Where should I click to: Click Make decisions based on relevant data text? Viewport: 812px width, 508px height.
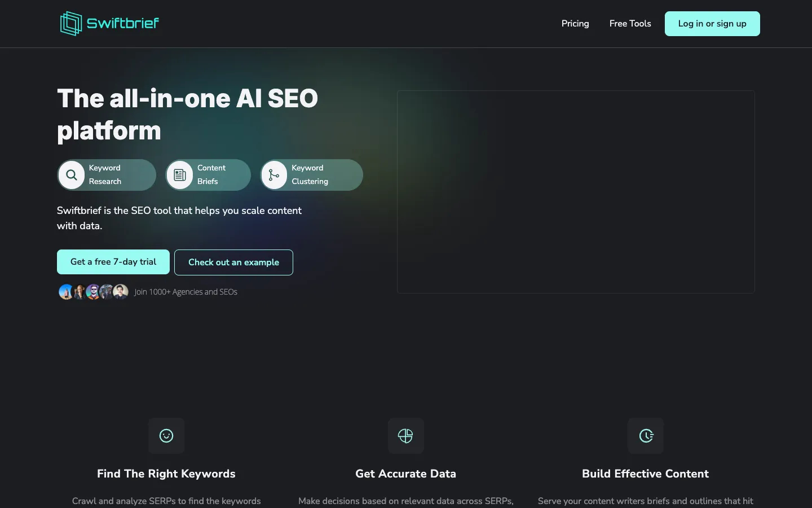(406, 501)
